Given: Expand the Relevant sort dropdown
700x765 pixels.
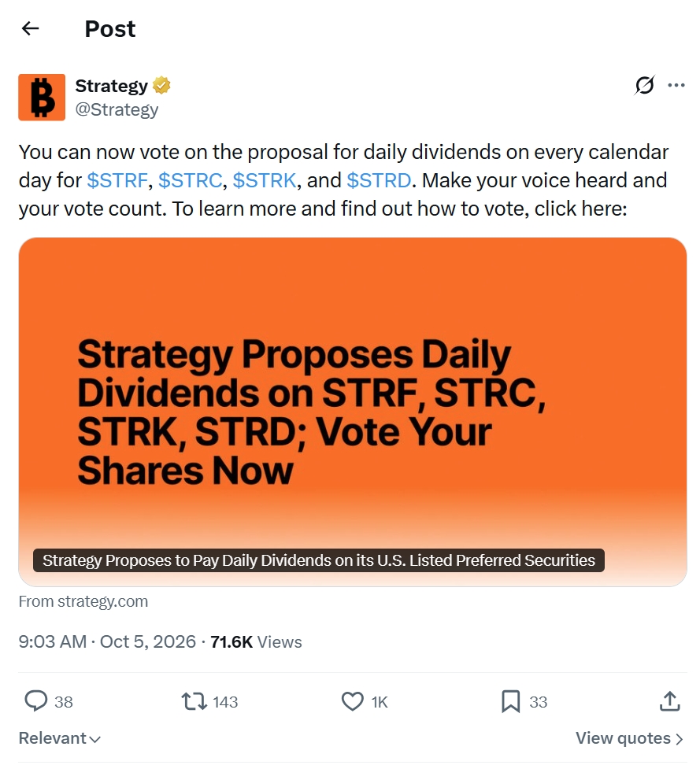Looking at the screenshot, I should tap(60, 738).
